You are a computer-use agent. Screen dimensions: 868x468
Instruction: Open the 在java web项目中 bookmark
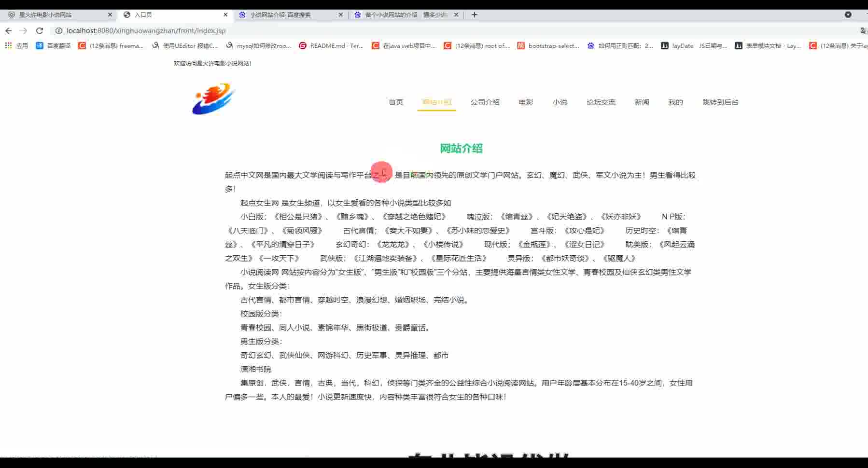[405, 46]
